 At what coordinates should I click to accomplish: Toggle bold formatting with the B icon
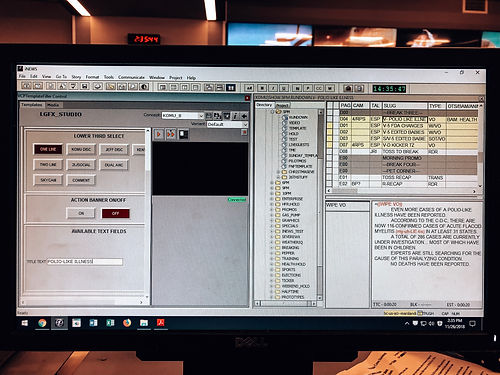(262, 88)
